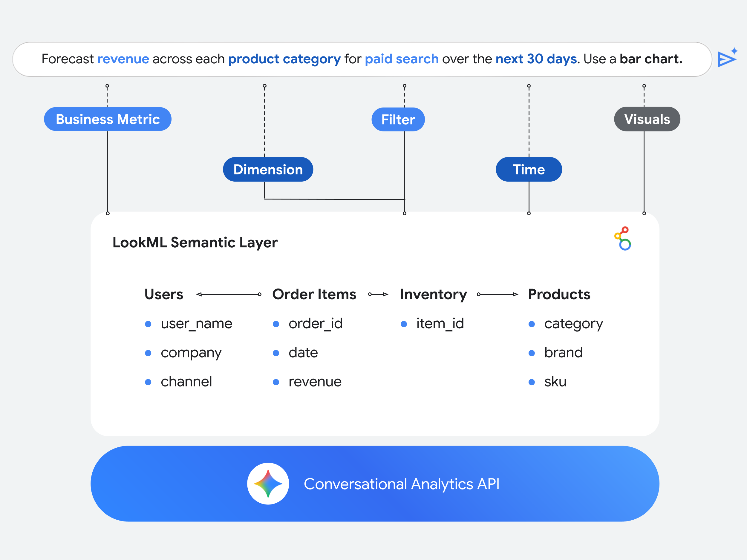The width and height of the screenshot is (747, 560).
Task: Click the blue bullet beside category field
Action: (x=532, y=323)
